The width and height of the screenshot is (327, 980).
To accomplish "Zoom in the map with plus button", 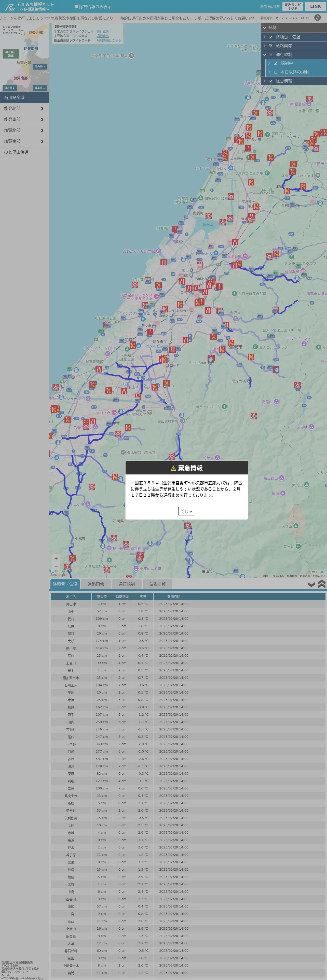I will (x=56, y=558).
